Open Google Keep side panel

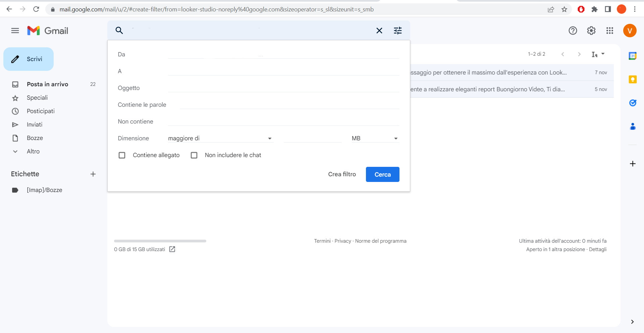(633, 80)
